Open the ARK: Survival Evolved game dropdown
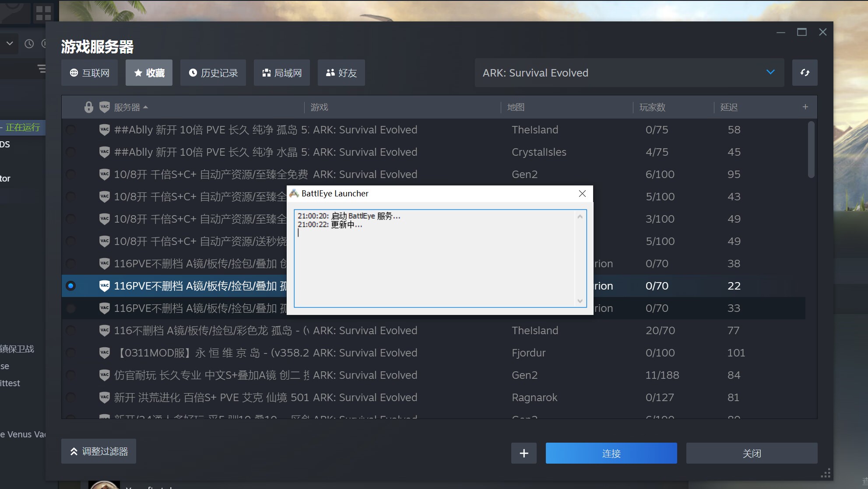868x489 pixels. (629, 73)
